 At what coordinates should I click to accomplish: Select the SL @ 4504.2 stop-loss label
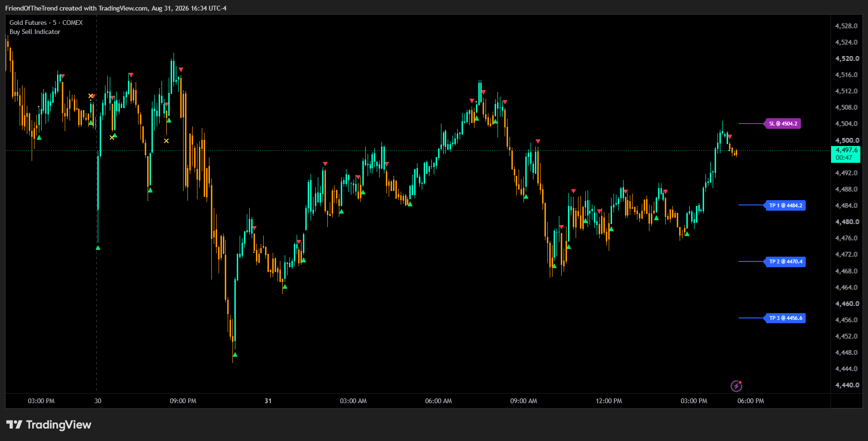(x=783, y=124)
